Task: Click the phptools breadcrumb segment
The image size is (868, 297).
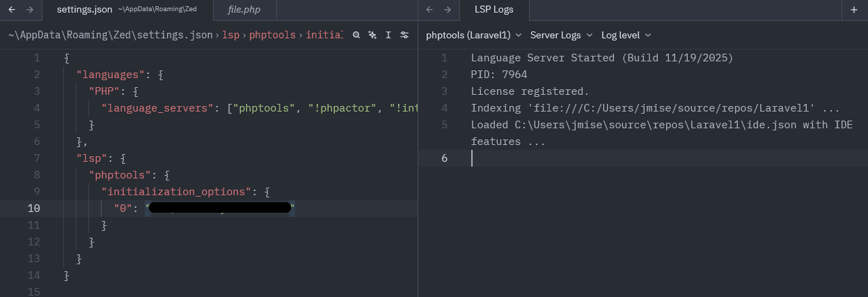Action: [272, 35]
